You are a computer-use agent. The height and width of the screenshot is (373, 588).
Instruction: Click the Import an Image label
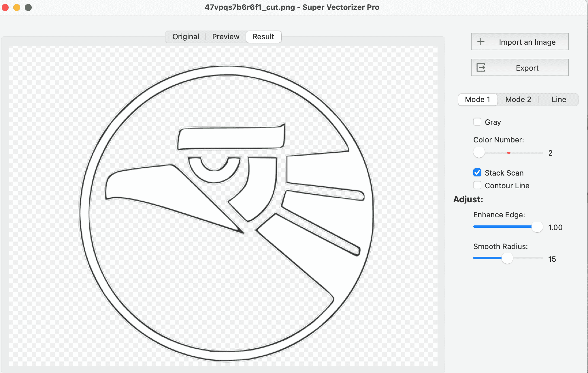coord(527,42)
